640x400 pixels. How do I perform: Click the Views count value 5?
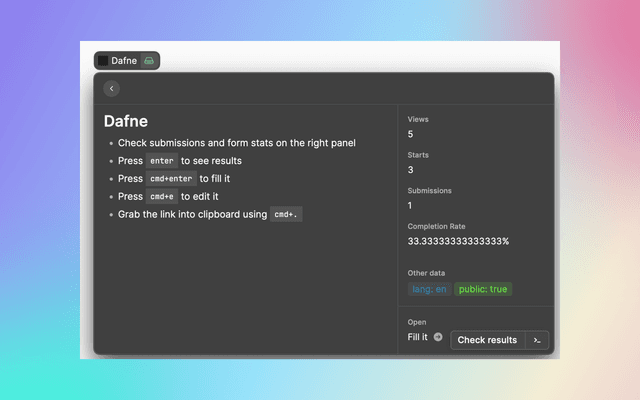410,134
